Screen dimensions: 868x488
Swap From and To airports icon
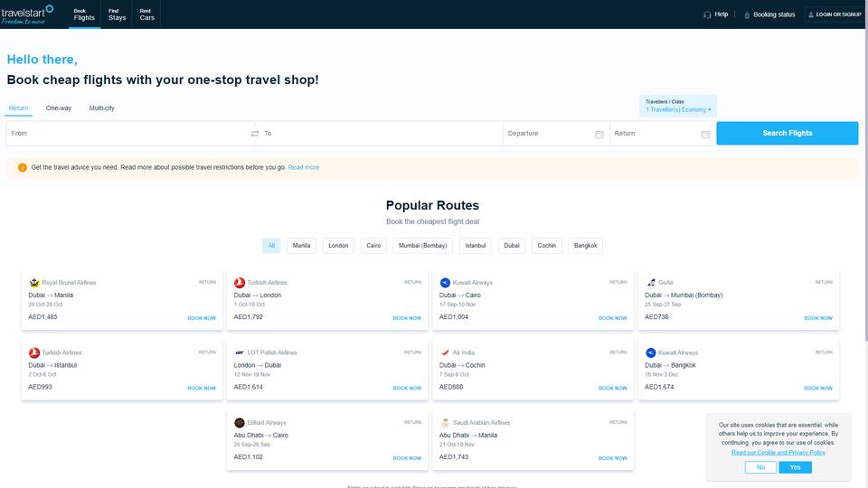(x=255, y=134)
